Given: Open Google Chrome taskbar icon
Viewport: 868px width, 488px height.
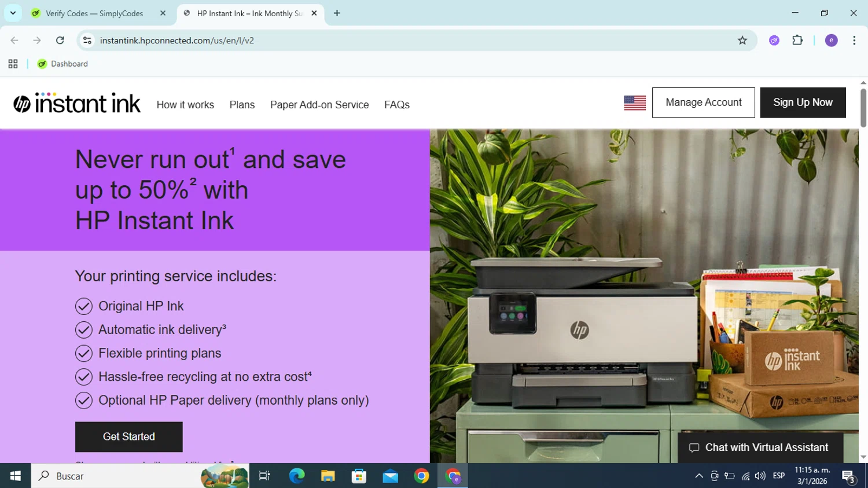Looking at the screenshot, I should click(422, 476).
